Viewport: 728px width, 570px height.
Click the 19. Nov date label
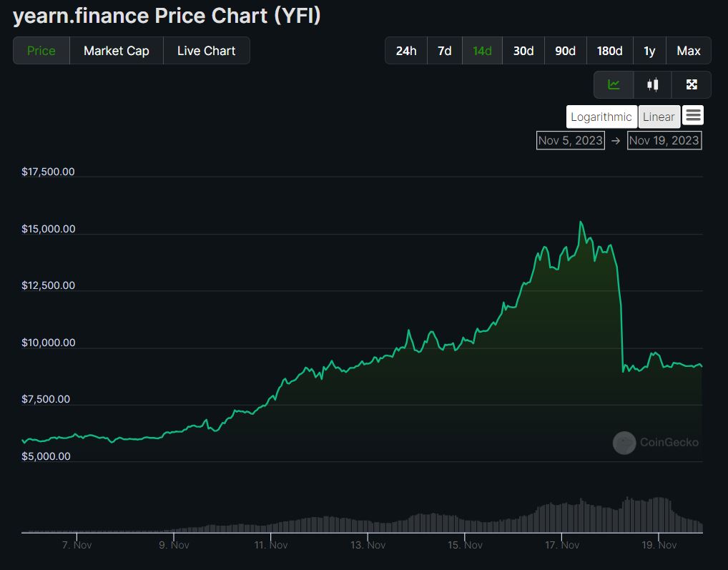[x=659, y=545]
